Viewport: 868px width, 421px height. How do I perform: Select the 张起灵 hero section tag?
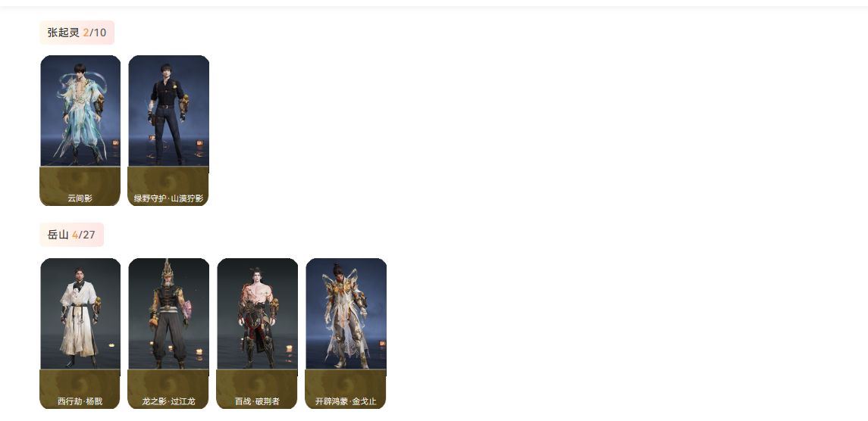[x=77, y=33]
